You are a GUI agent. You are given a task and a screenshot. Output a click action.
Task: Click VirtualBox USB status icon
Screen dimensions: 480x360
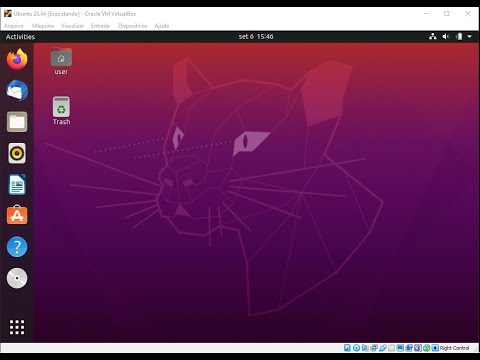[x=383, y=348]
